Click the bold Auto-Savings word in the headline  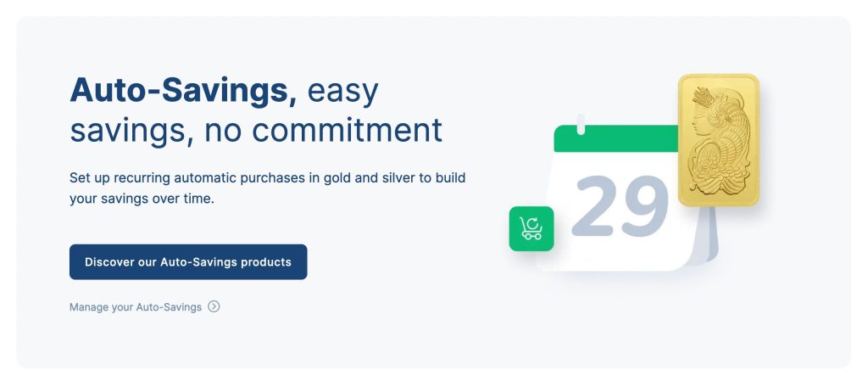point(183,91)
